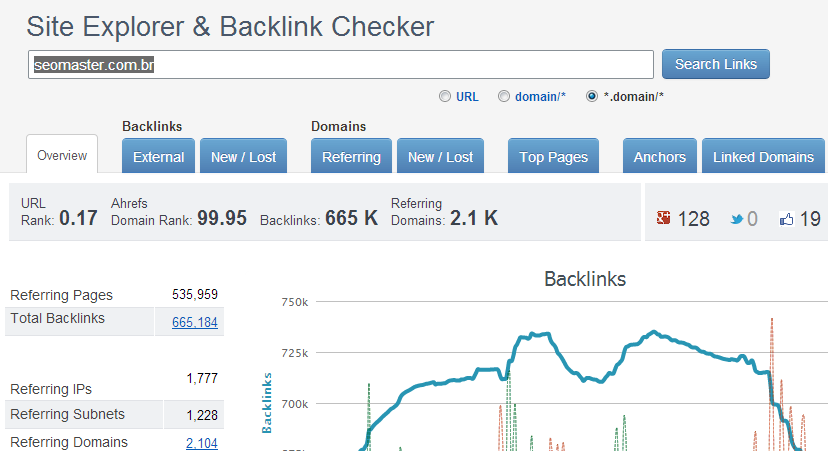Click the Total Backlinks row label
The image size is (828, 451).
(x=58, y=318)
